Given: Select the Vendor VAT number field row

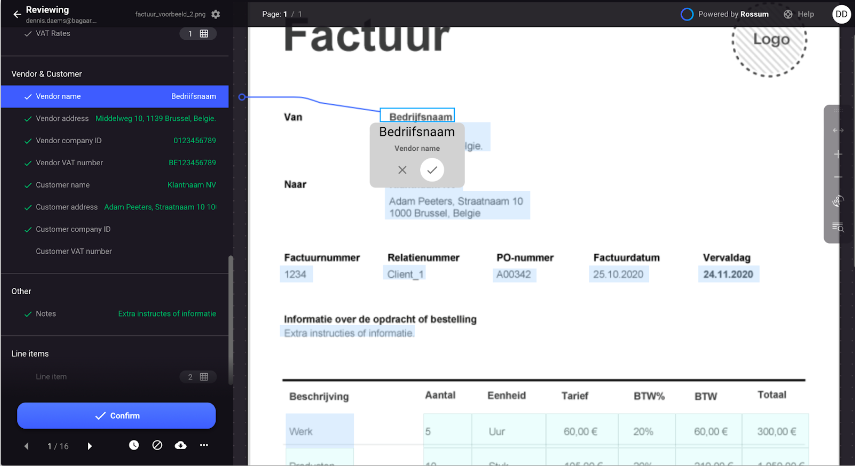Looking at the screenshot, I should (115, 163).
